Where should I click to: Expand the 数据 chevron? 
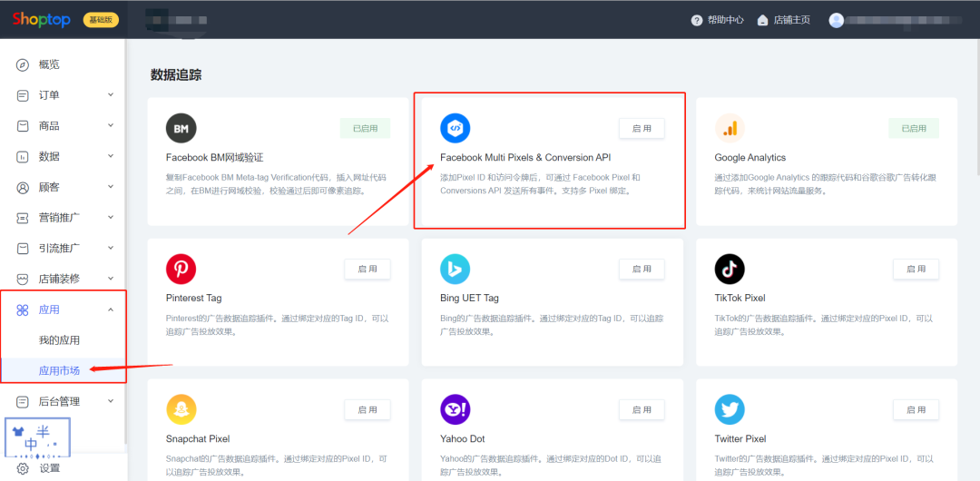(x=111, y=156)
